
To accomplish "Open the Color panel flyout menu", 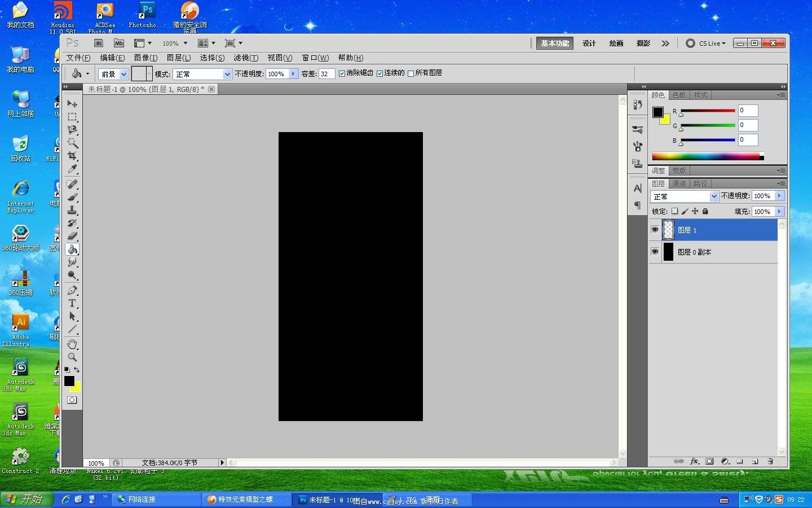I will [781, 95].
